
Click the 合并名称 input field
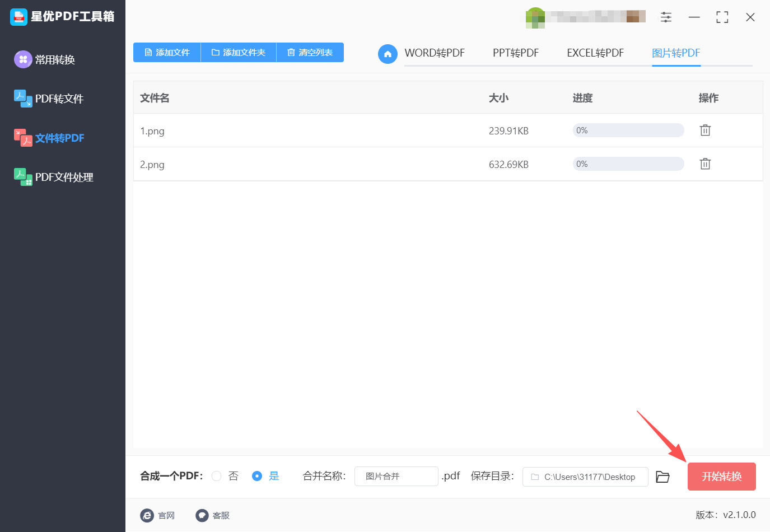[396, 477]
